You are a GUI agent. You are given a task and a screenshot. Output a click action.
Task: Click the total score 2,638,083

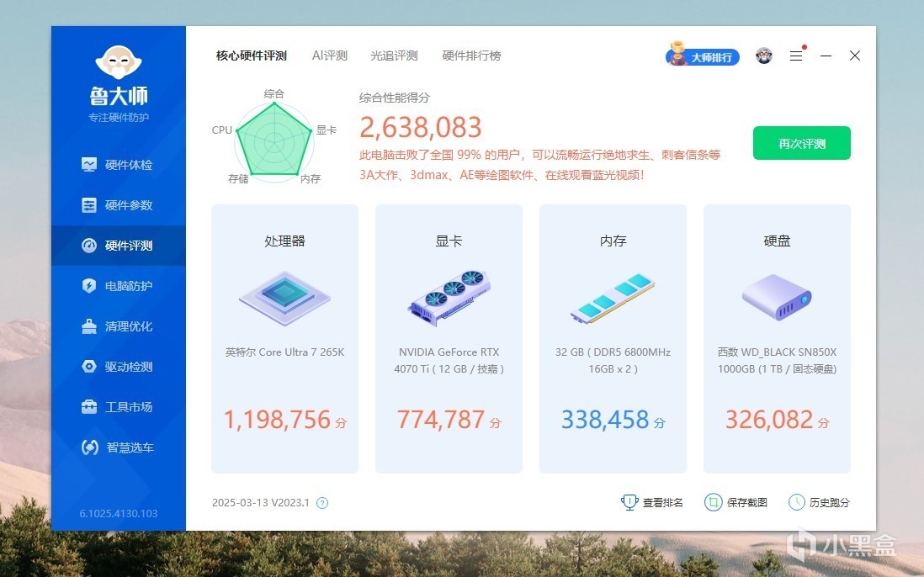tap(421, 126)
